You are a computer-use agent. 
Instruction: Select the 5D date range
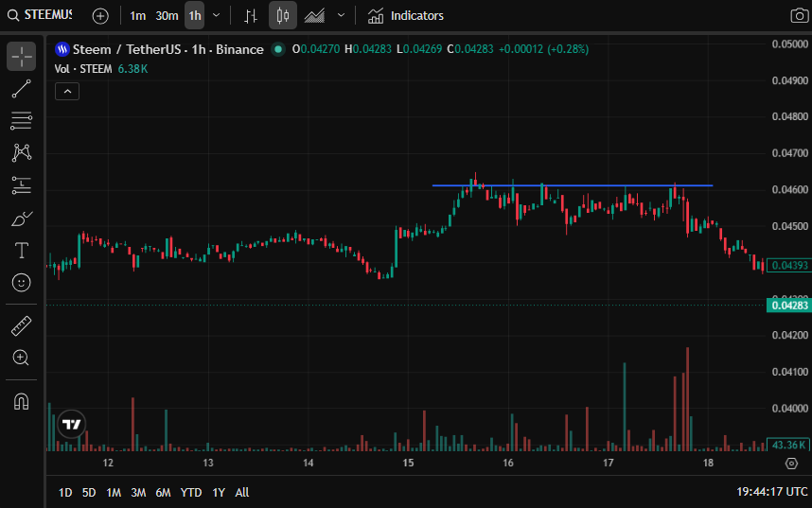[89, 493]
